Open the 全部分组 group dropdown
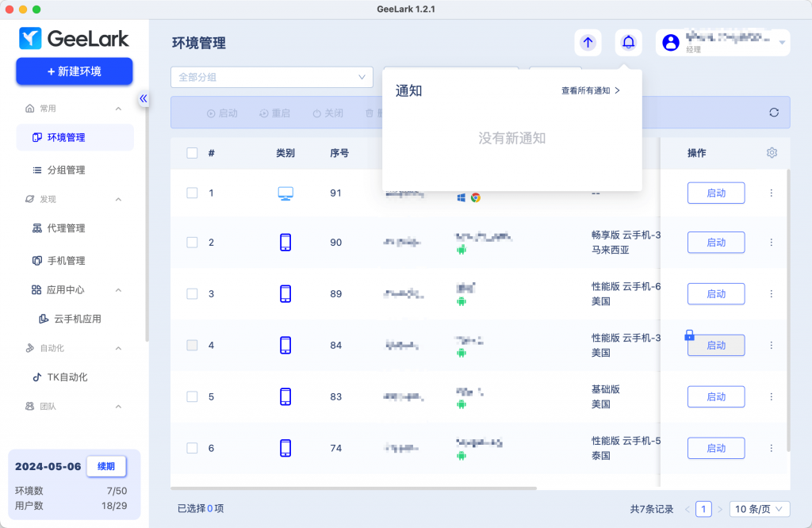This screenshot has height=528, width=812. (x=271, y=77)
